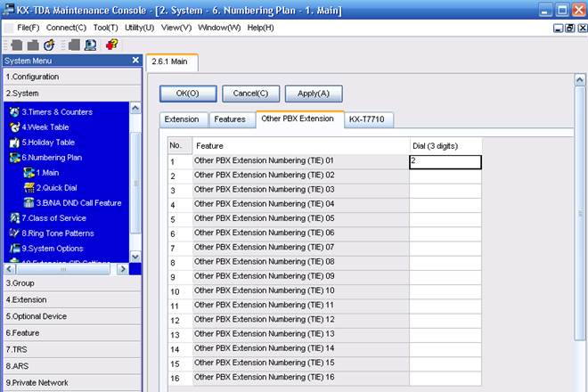Viewport: 588px width, 392px height.
Task: Click the Dial (3 digits) column header
Action: tap(445, 146)
